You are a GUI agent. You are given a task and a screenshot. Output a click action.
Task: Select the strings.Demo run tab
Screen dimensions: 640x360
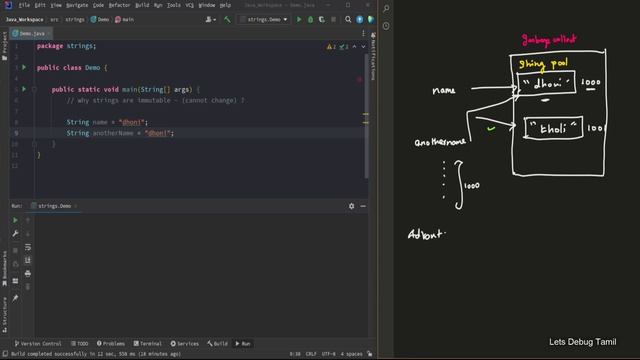tap(54, 206)
